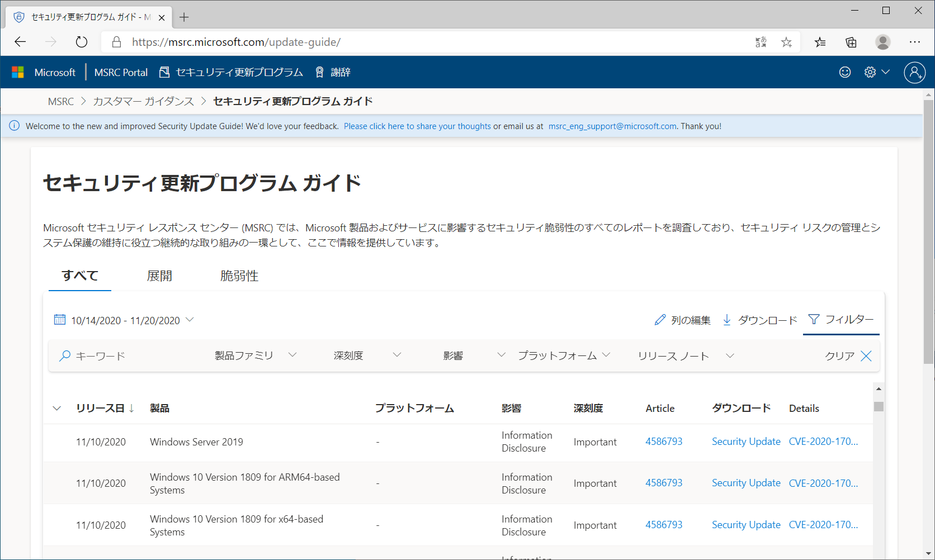Expand all rows chevron in table header
Viewport: 935px width, 560px height.
coord(57,408)
